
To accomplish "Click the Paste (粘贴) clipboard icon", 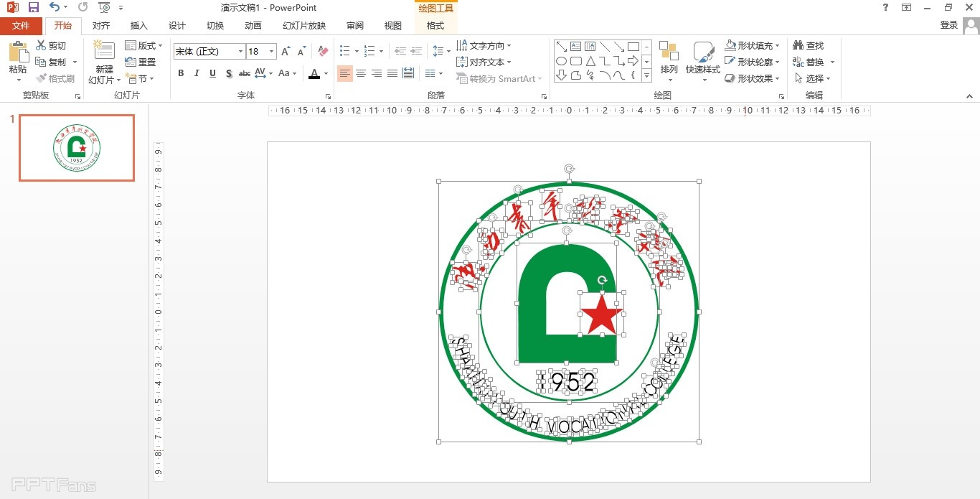I will 18,53.
